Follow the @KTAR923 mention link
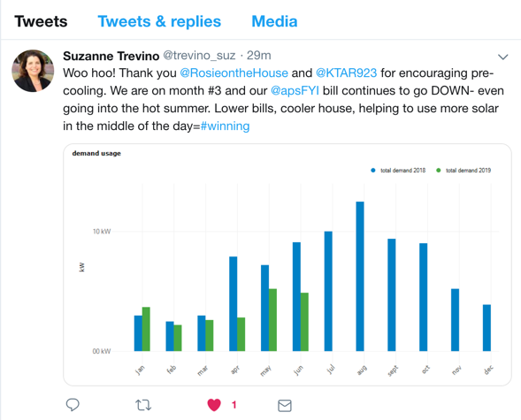 pos(346,73)
